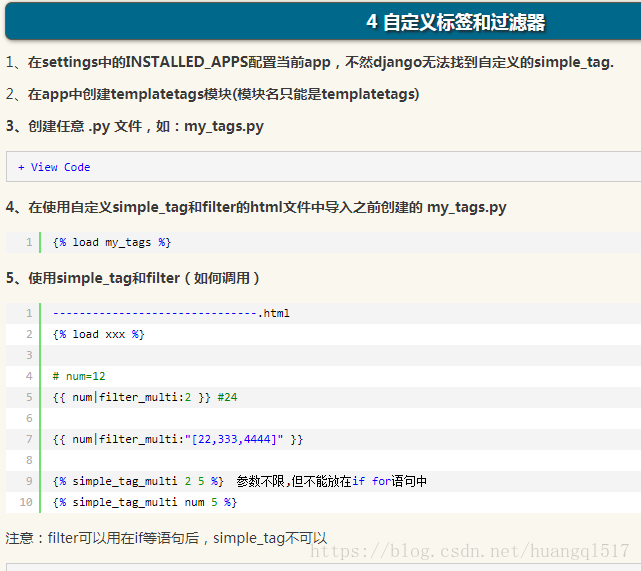Click the note 注意：filter可以用在if等语句后
The height and width of the screenshot is (571, 641).
point(166,538)
